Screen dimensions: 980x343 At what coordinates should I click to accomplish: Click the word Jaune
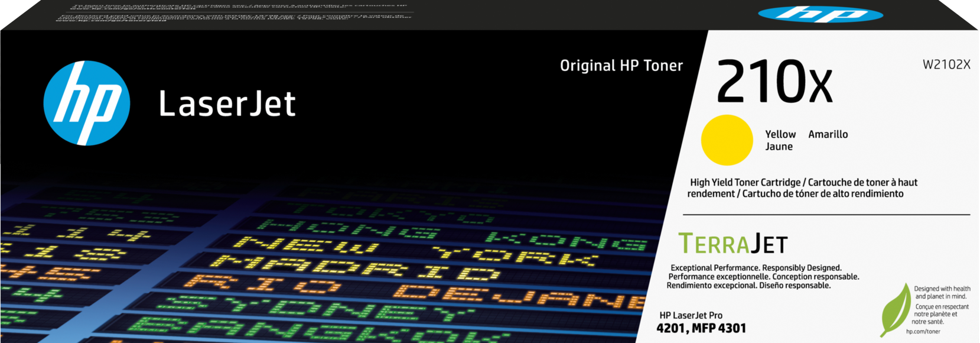779,147
